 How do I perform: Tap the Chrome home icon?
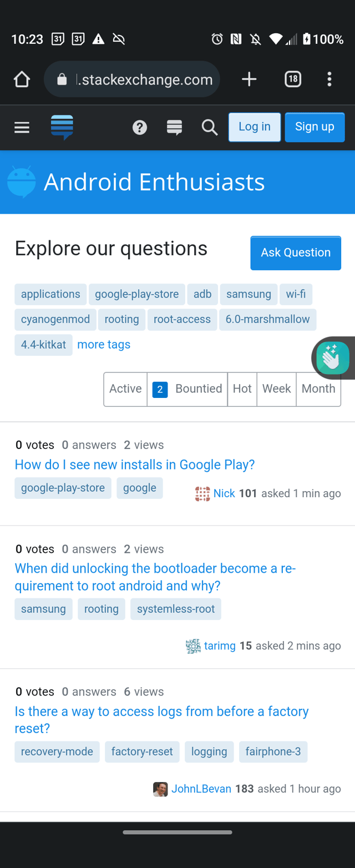[x=22, y=79]
